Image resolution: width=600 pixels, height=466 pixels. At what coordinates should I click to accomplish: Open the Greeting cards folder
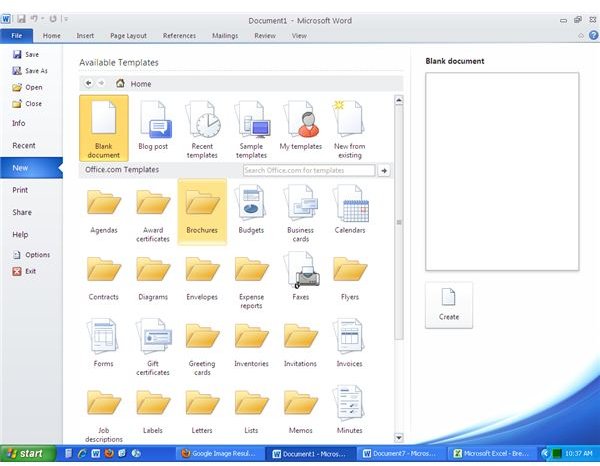coord(202,348)
